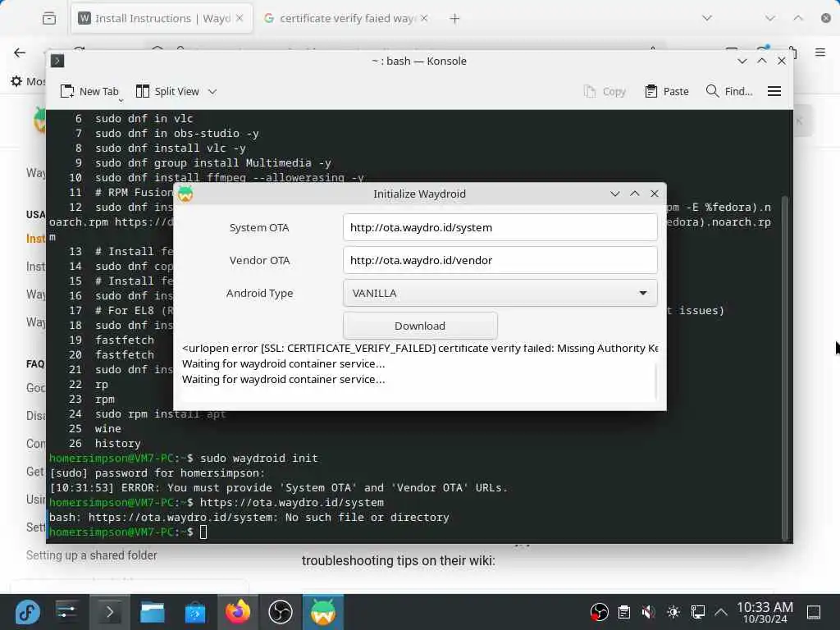This screenshot has width=840, height=630.
Task: Expand the Split View dropdown chevron
Action: click(x=212, y=92)
